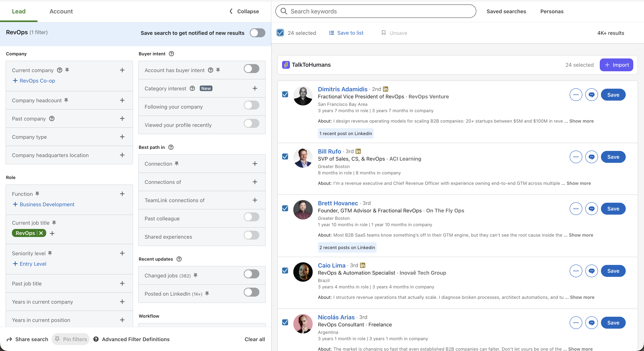The image size is (644, 351).
Task: Message Dimitris Adamidis via chat icon
Action: 591,95
